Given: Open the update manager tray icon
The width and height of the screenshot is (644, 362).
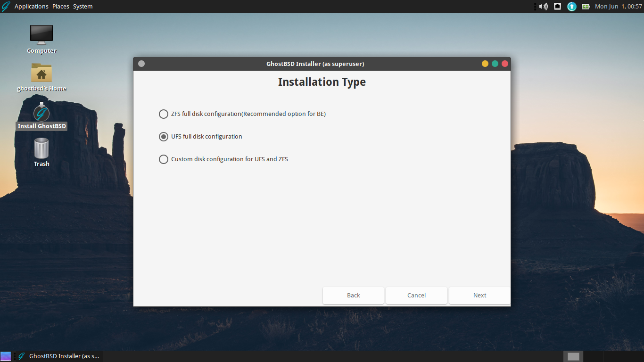Looking at the screenshot, I should click(571, 7).
